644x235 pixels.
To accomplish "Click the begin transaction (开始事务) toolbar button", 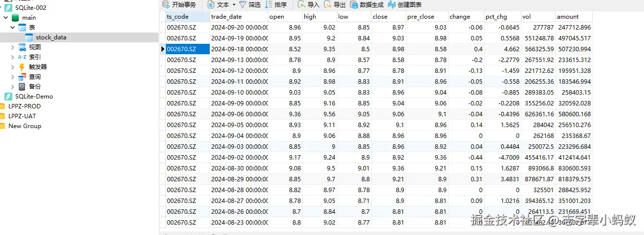I will [179, 5].
